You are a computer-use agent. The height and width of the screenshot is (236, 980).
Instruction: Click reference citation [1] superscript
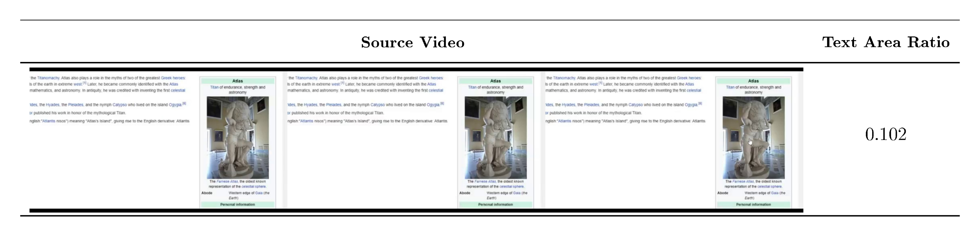pyautogui.click(x=85, y=83)
